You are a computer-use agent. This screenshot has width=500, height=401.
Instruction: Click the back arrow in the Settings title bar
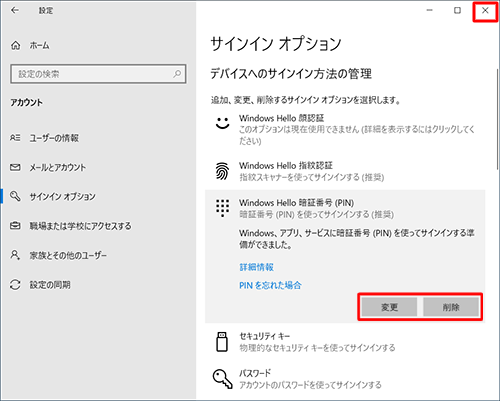[15, 11]
